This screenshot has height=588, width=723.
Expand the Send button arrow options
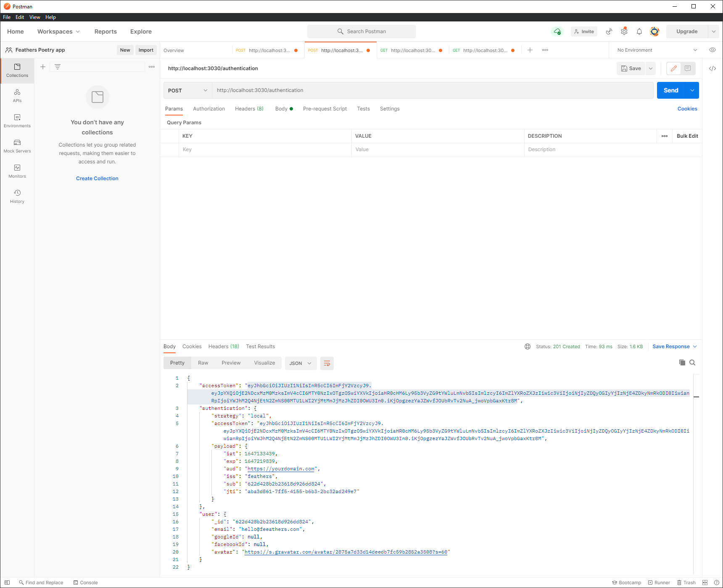click(692, 90)
